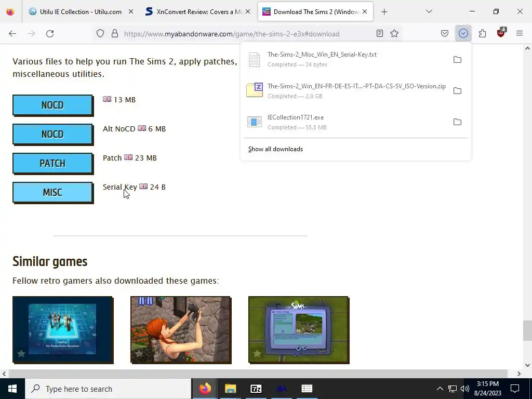Save page to Pocket
Image resolution: width=532 pixels, height=399 pixels.
click(x=445, y=33)
